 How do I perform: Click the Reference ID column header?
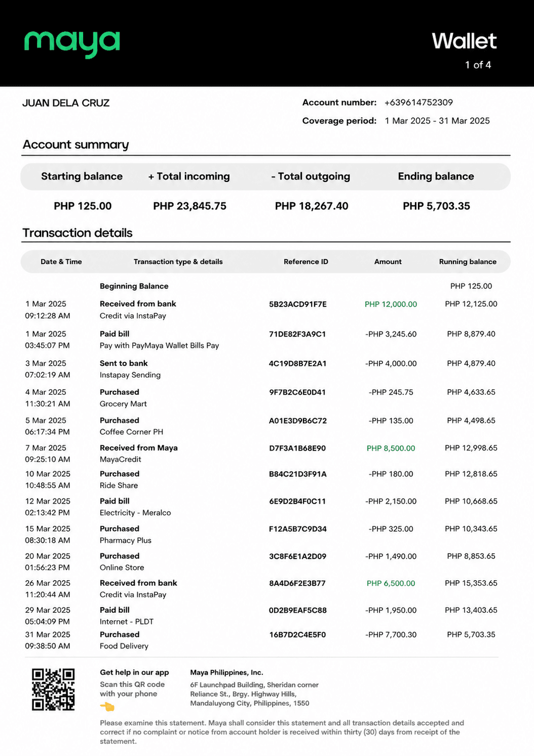coord(306,262)
